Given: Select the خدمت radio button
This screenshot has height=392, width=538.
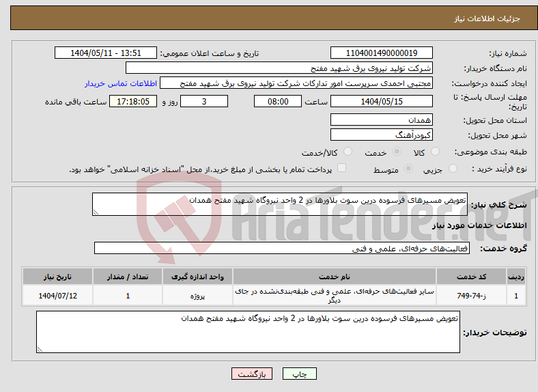Looking at the screenshot, I should click(x=397, y=152).
